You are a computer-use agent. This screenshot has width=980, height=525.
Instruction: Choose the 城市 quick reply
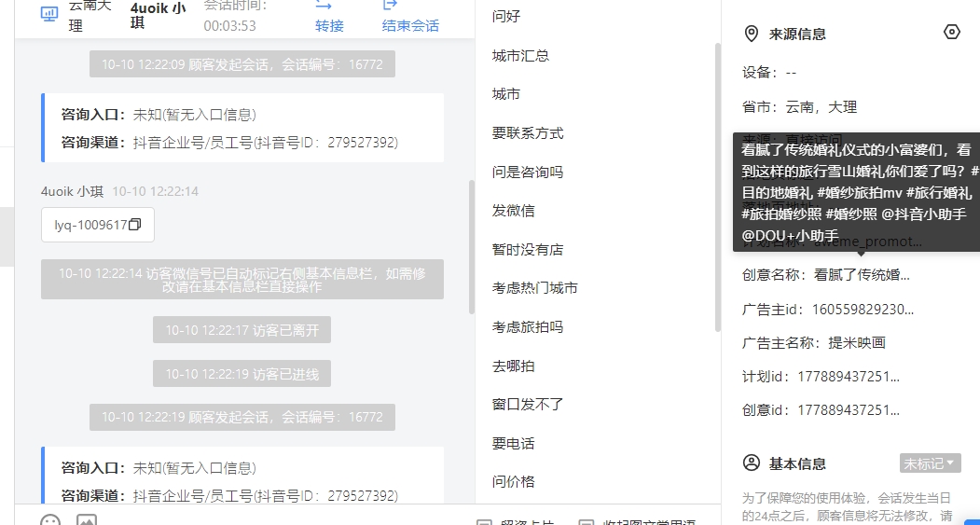pyautogui.click(x=506, y=94)
